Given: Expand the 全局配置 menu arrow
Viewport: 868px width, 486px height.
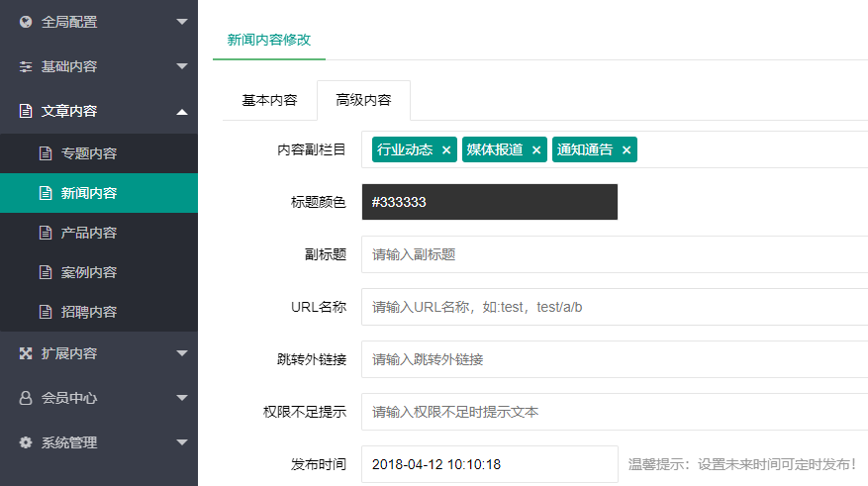Looking at the screenshot, I should coord(181,21).
